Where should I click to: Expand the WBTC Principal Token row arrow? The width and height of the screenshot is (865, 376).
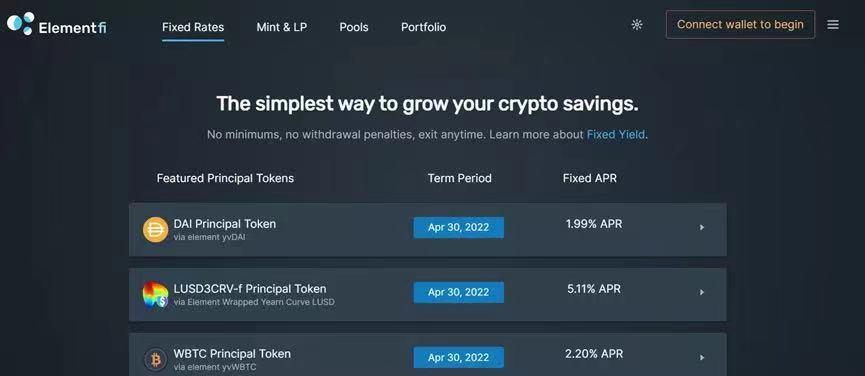click(x=702, y=357)
